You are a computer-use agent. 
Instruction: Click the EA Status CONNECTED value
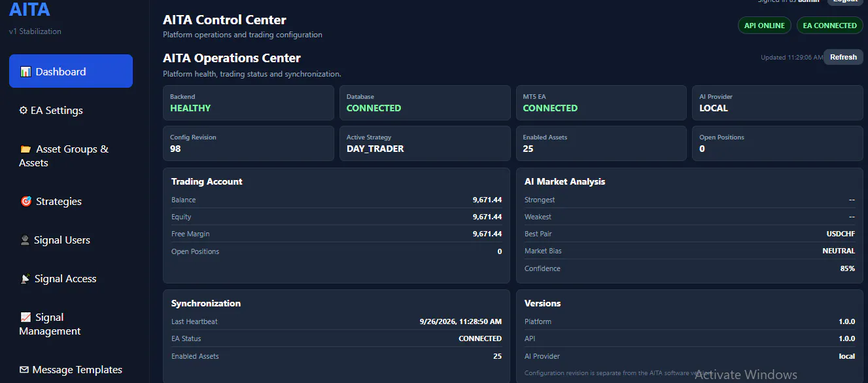pos(480,338)
